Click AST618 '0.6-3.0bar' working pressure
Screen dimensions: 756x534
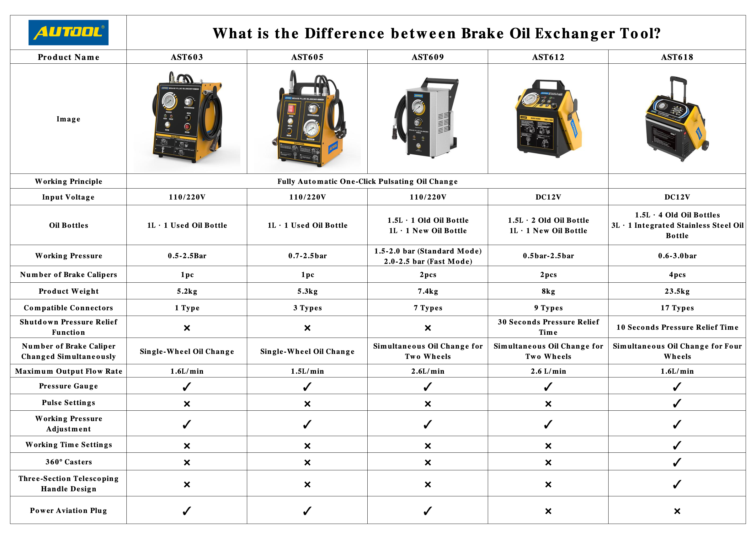point(677,256)
